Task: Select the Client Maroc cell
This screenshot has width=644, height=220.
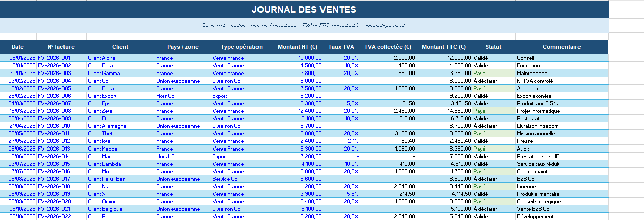Action: point(120,156)
